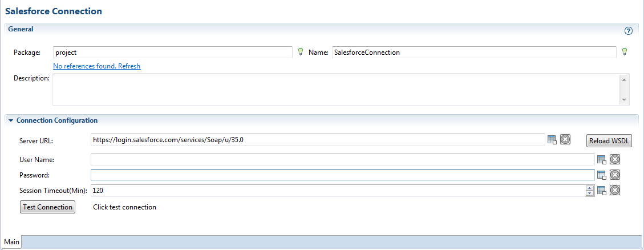Click the lightbulb hint next to Name field
The height and width of the screenshot is (250, 644).
(625, 51)
